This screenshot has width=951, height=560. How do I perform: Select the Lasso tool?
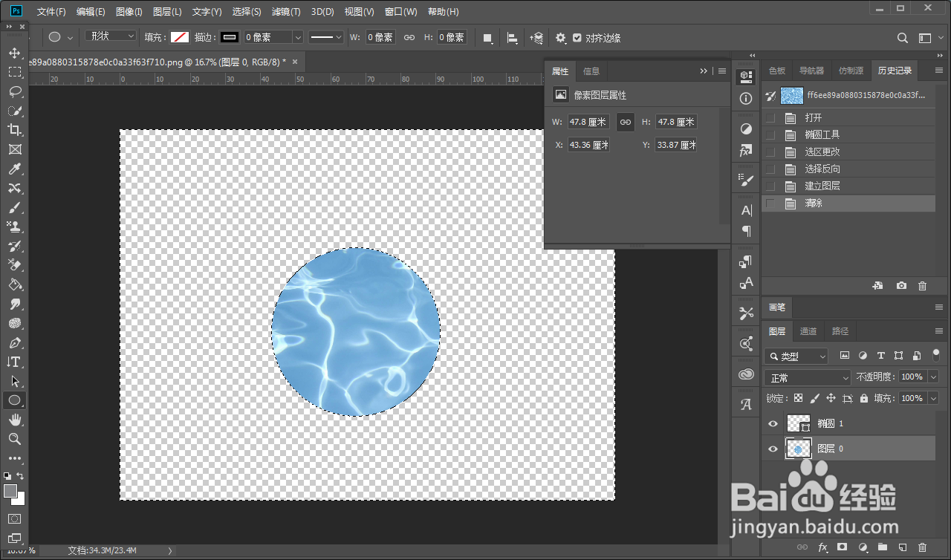(x=14, y=91)
